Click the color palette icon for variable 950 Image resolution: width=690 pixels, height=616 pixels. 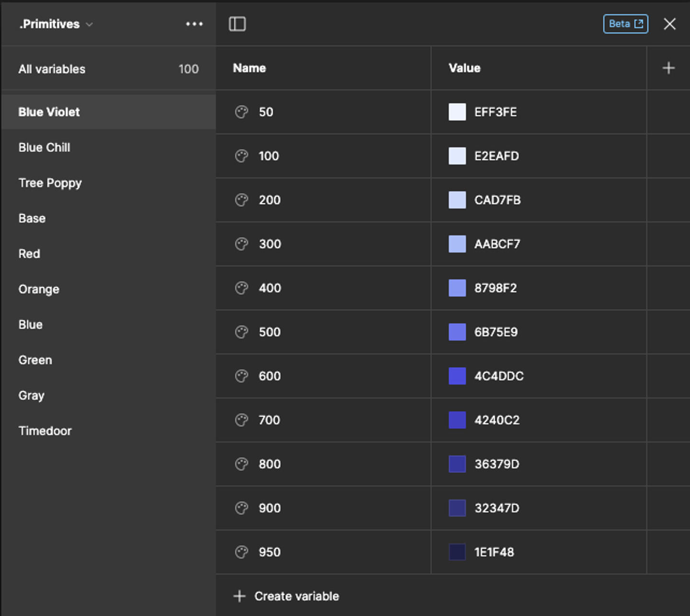[x=241, y=552]
